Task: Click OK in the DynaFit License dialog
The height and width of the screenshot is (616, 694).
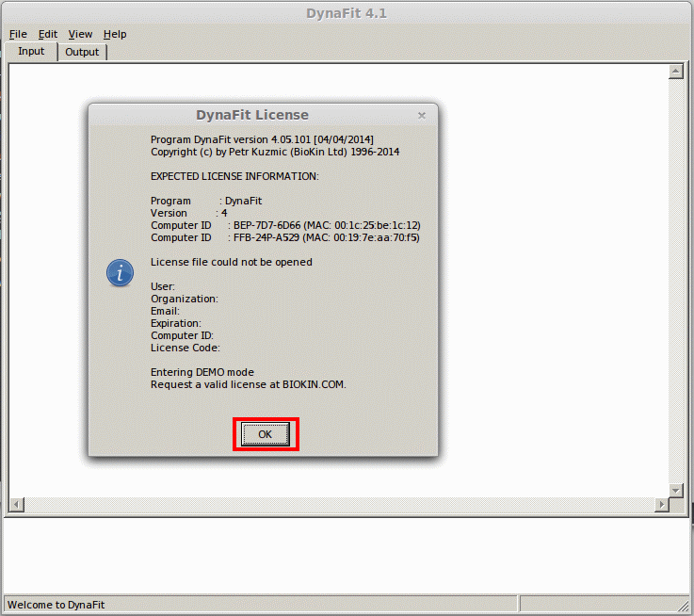Action: [266, 434]
